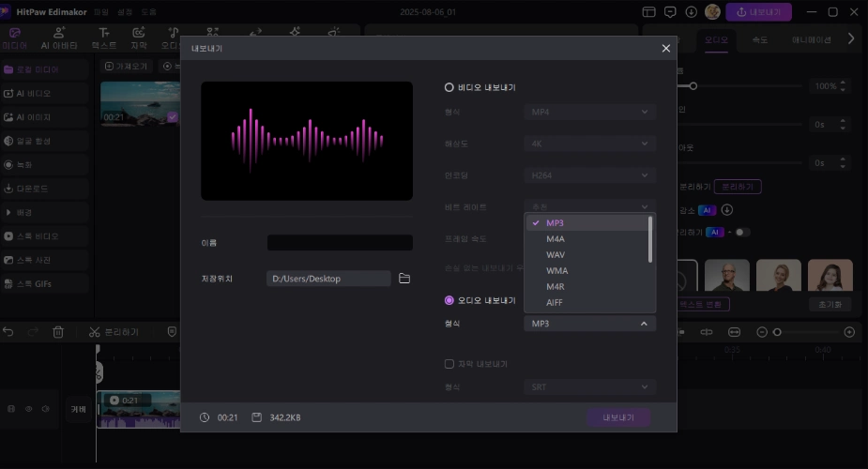Image resolution: width=868 pixels, height=469 pixels.
Task: Toggle the track lock icon in timeline
Action: [11, 409]
